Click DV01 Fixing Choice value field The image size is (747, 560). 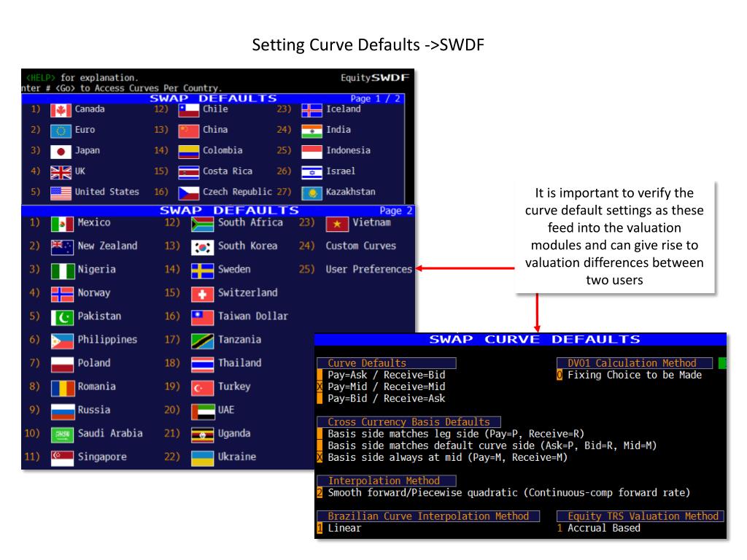tap(560, 376)
